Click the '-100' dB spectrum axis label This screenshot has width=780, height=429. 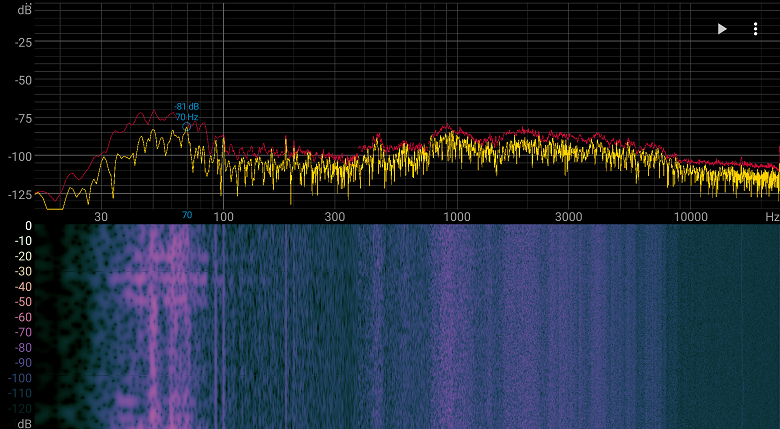point(20,156)
